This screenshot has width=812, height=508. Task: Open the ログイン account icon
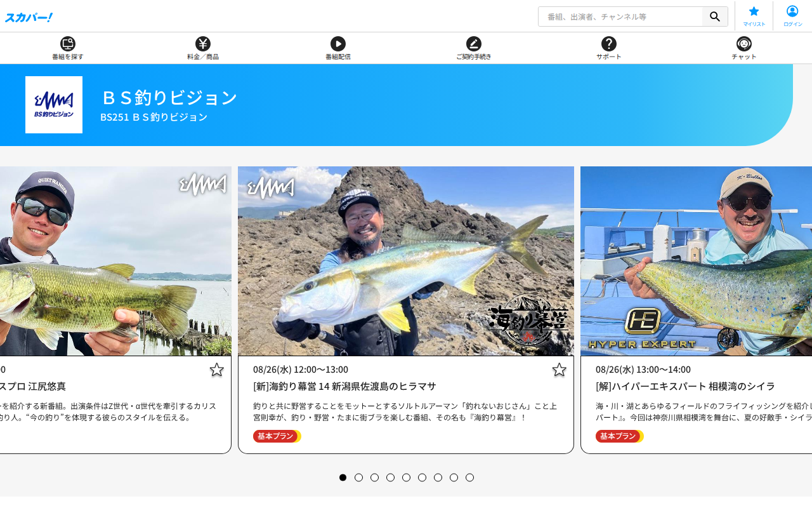[x=792, y=16]
